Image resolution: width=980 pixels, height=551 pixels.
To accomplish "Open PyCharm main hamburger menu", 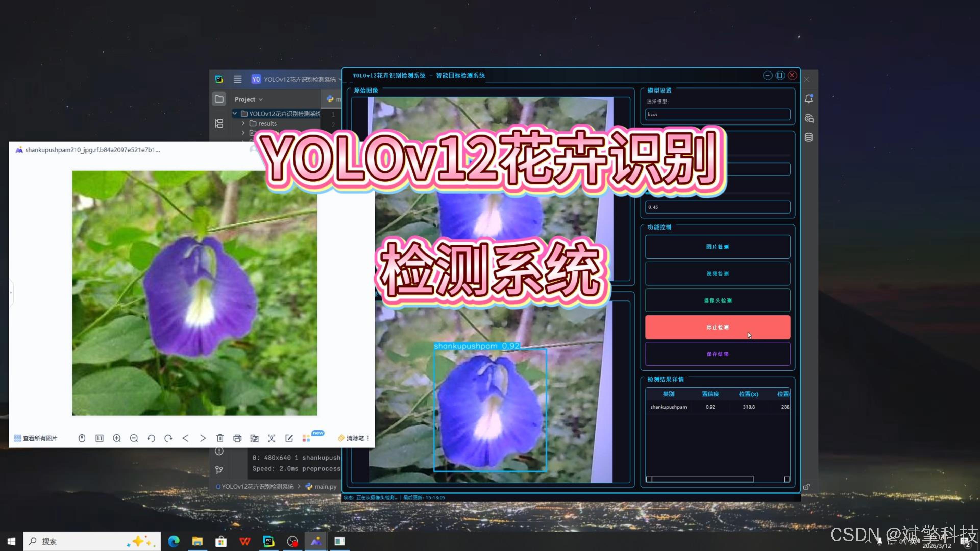I will [237, 79].
